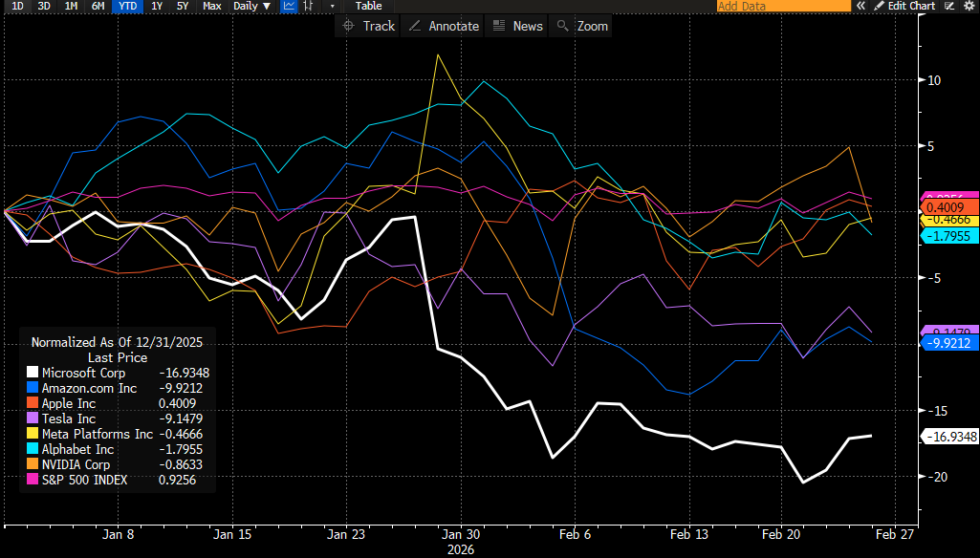
Task: Click the 6M range button
Action: tap(98, 6)
